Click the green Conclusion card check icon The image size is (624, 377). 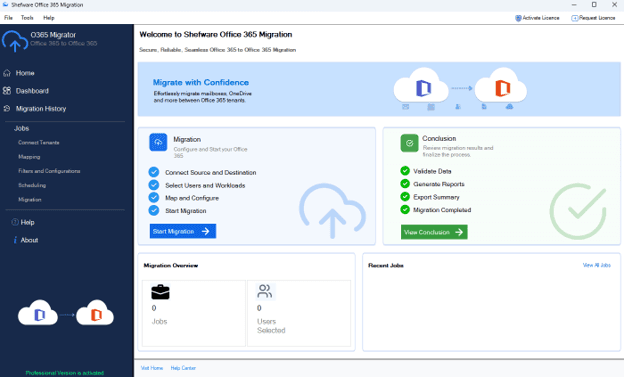(x=410, y=143)
